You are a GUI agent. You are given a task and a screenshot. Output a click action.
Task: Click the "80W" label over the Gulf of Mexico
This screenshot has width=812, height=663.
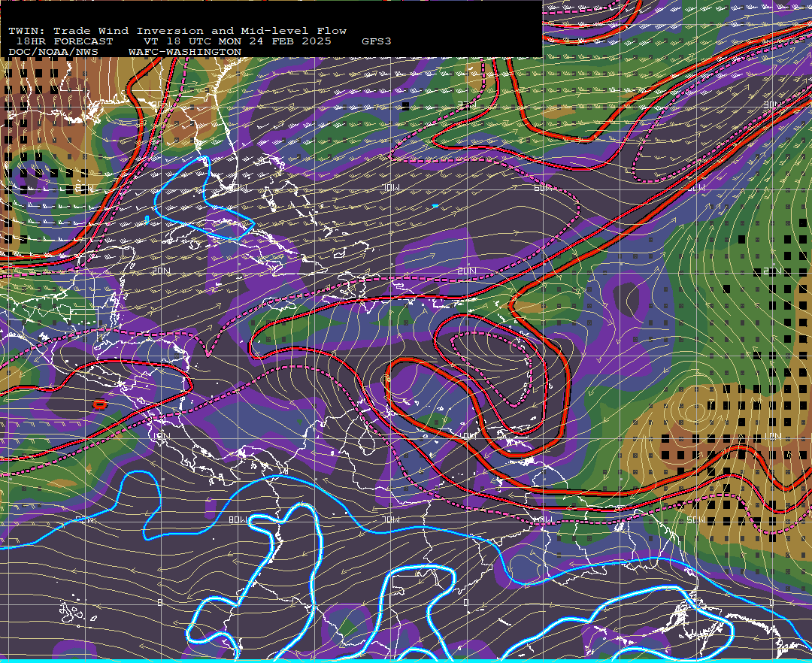[85, 188]
